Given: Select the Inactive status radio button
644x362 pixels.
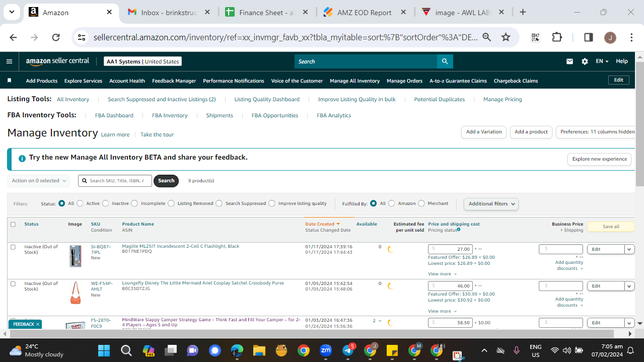Looking at the screenshot, I should click(x=106, y=203).
